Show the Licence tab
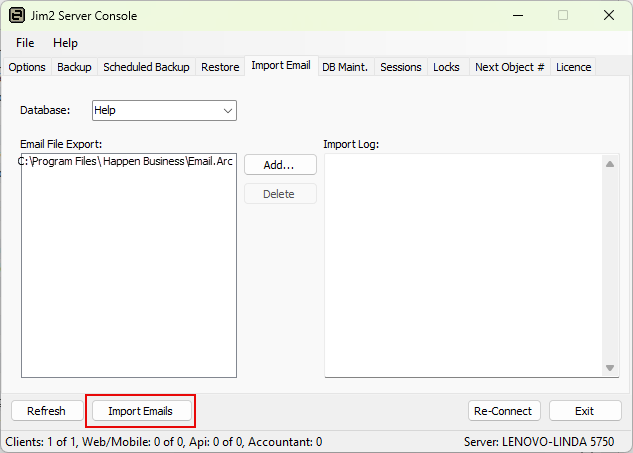This screenshot has height=453, width=633. coord(573,67)
